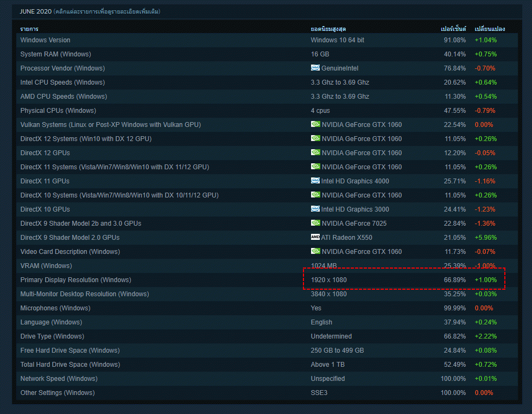This screenshot has height=414, width=532.
Task: Click the 'ยอดนิยมสูงสุด' column header
Action: (x=328, y=29)
